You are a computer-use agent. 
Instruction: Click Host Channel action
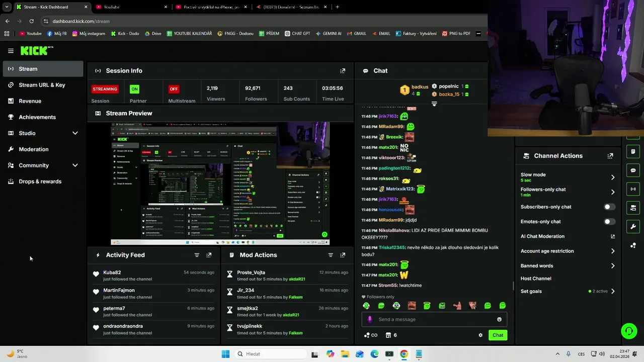(x=536, y=279)
